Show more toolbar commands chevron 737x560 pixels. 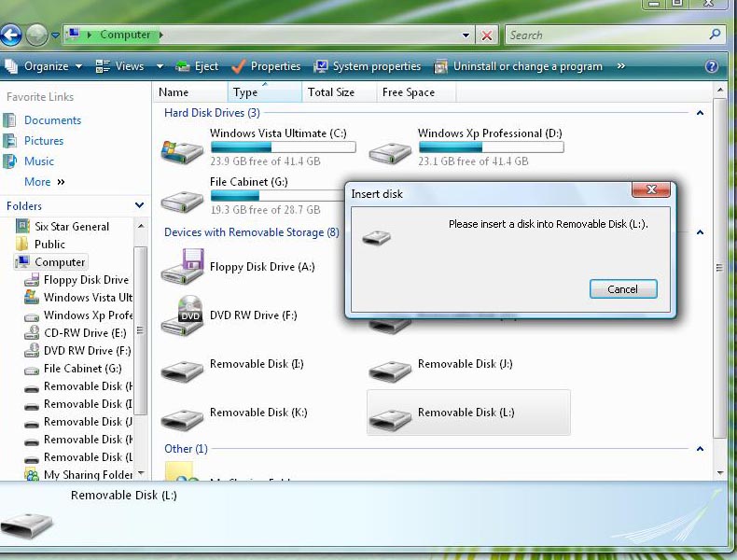621,66
